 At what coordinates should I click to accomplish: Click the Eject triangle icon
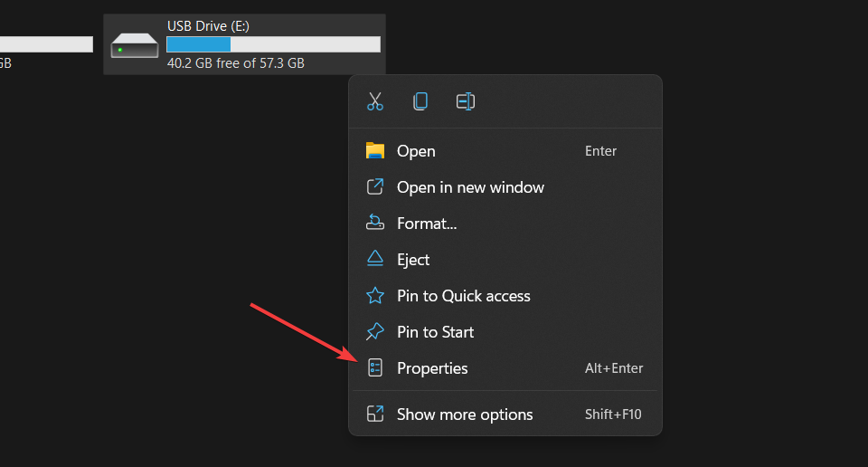click(375, 260)
